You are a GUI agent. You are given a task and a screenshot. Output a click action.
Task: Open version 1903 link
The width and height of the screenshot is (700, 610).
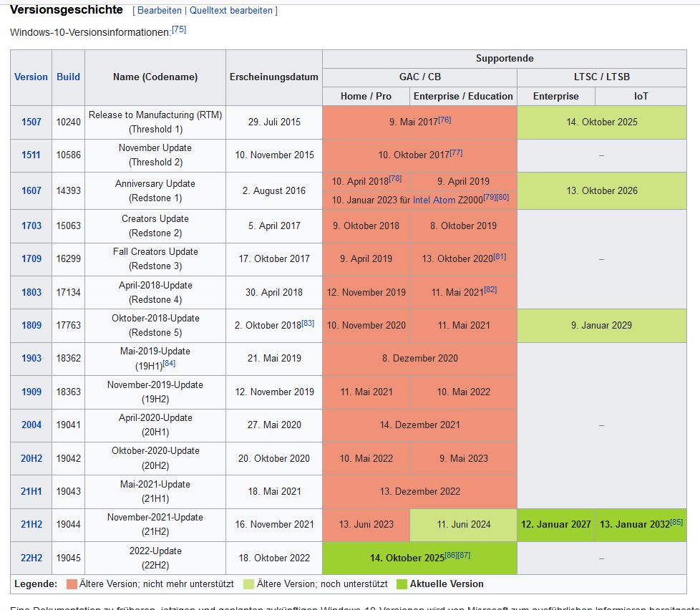click(x=31, y=358)
